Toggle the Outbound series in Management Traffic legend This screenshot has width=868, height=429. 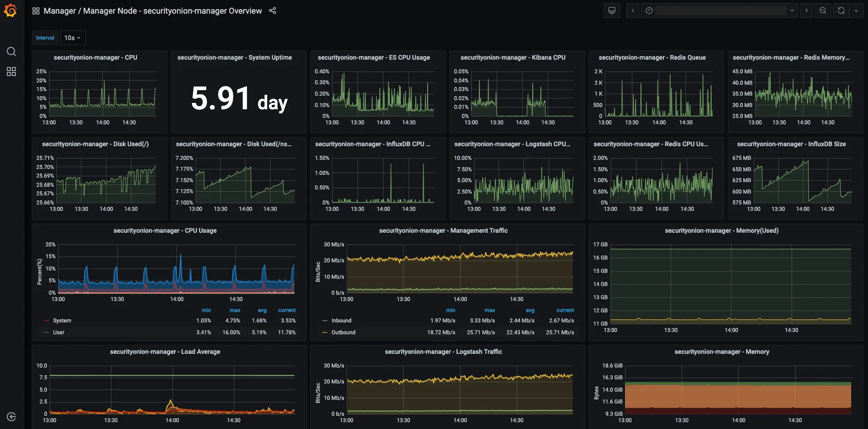tap(343, 332)
